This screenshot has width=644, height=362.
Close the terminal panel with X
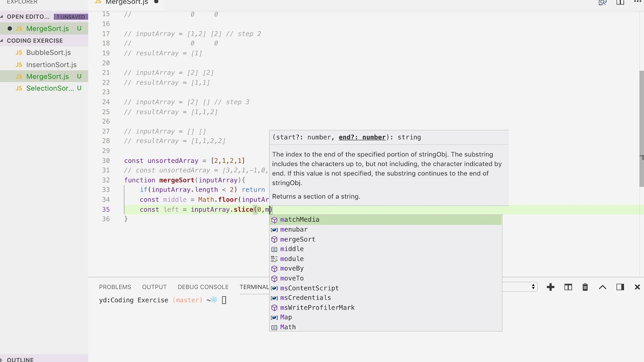point(637,287)
